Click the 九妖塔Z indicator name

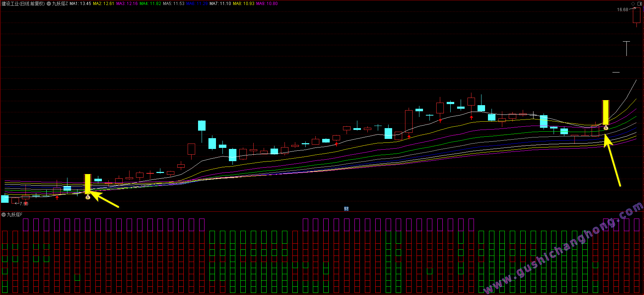tap(60, 4)
